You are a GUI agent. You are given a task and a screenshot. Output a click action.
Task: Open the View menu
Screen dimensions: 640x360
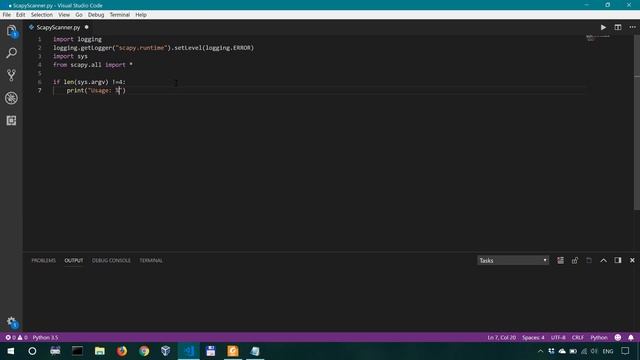coord(64,15)
